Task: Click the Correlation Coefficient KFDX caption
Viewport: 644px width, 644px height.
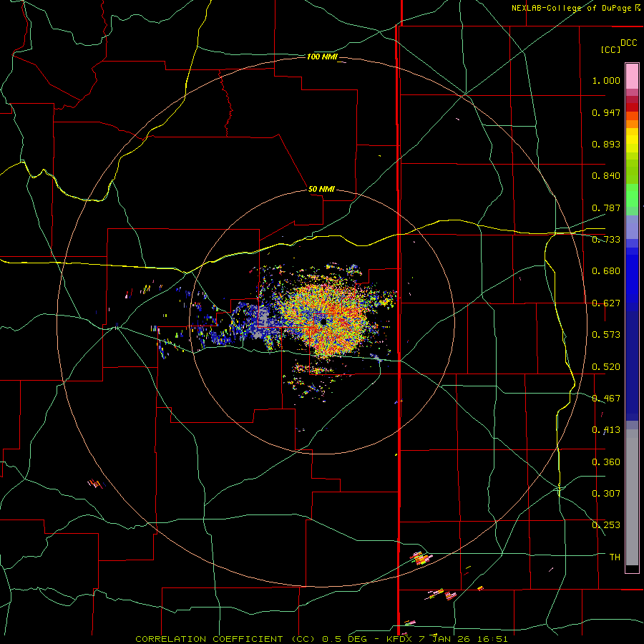Action: click(321, 639)
